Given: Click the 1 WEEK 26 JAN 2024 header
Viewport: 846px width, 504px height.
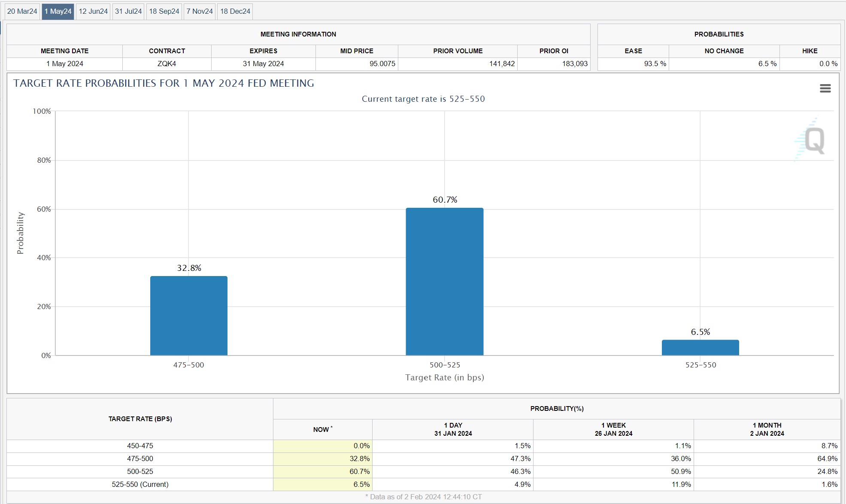Looking at the screenshot, I should (x=613, y=429).
